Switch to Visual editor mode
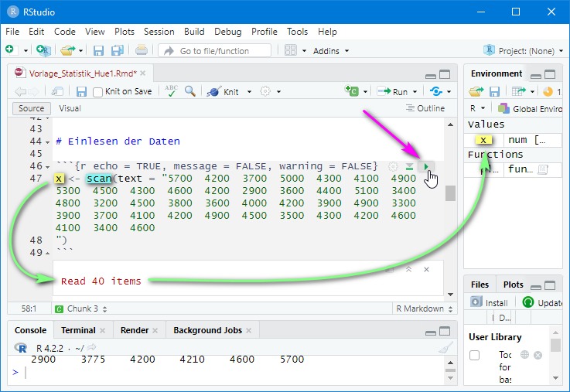570x392 pixels. [70, 108]
